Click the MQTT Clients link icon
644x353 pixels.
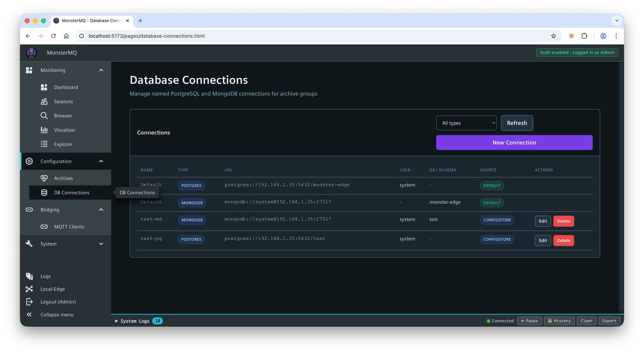(x=44, y=226)
